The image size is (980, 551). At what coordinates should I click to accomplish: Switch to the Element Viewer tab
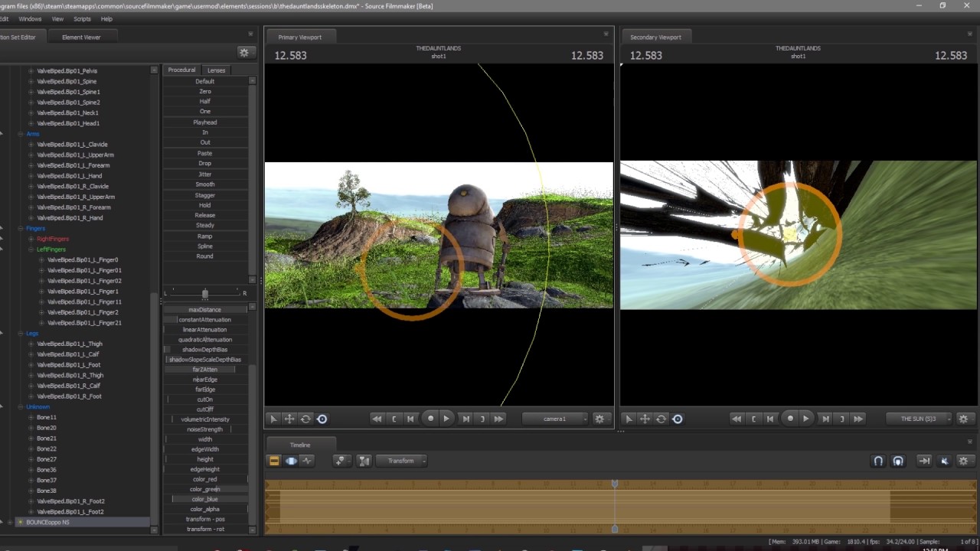[81, 37]
